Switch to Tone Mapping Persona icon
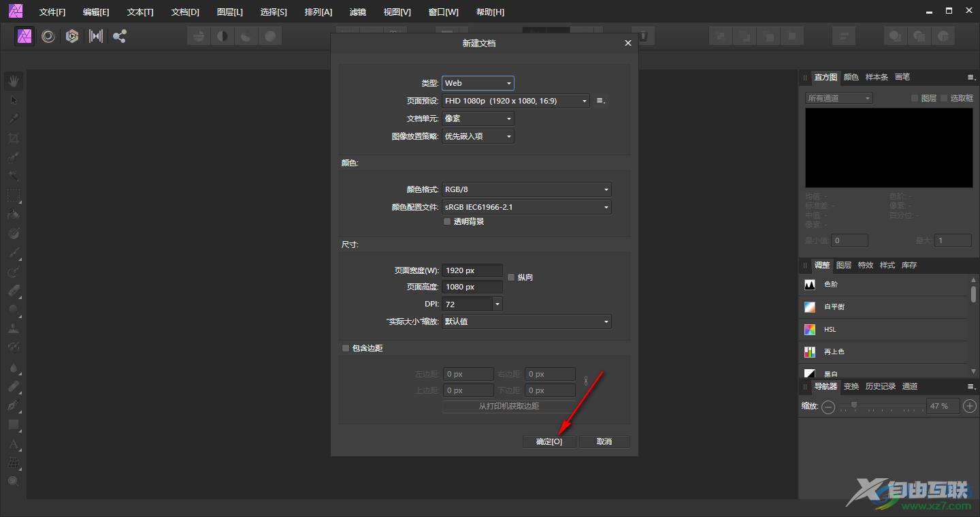This screenshot has width=980, height=517. [x=96, y=36]
